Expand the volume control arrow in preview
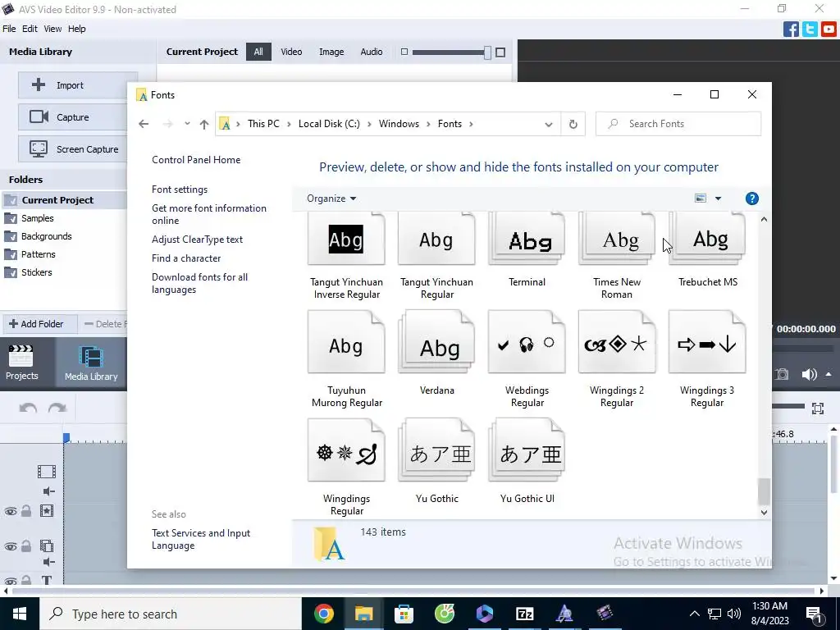840x630 pixels. point(829,374)
